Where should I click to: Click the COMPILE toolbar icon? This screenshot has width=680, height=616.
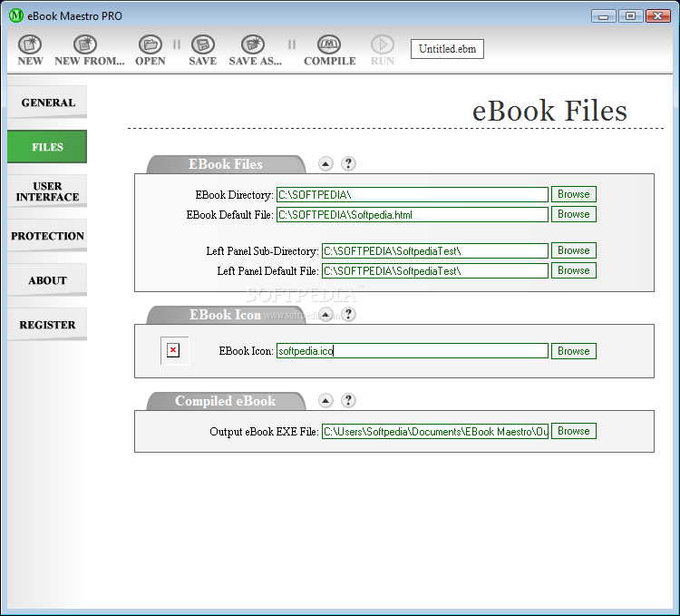pyautogui.click(x=329, y=44)
